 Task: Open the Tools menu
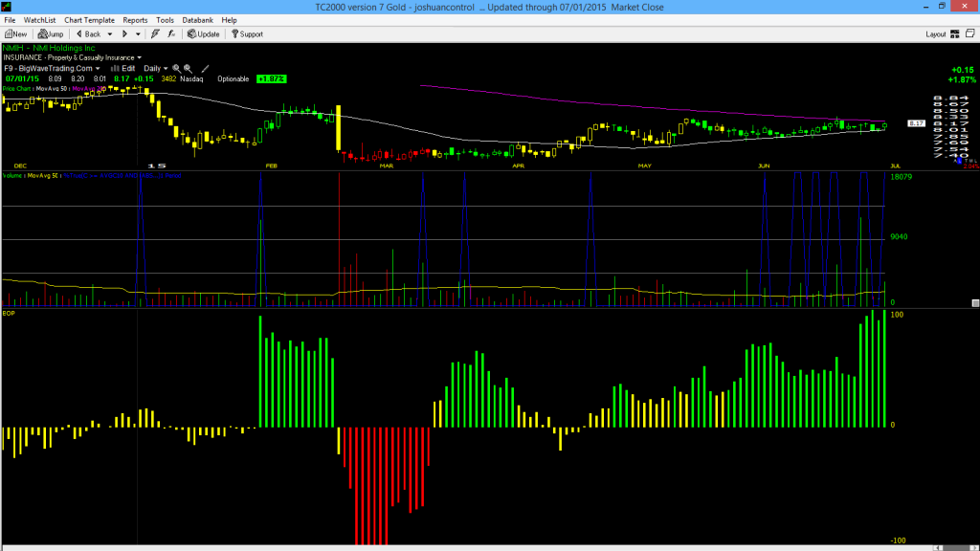pos(165,20)
